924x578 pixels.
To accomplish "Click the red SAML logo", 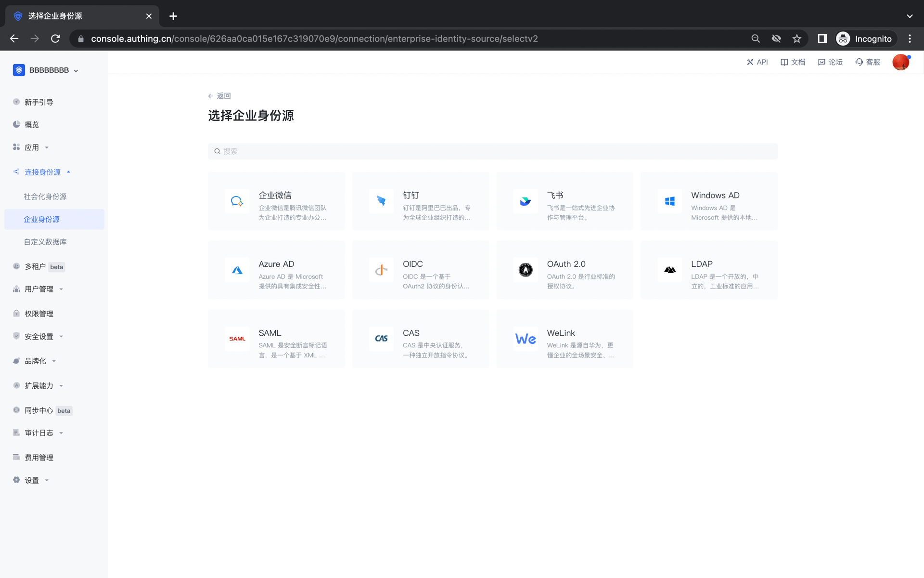I will 237,339.
